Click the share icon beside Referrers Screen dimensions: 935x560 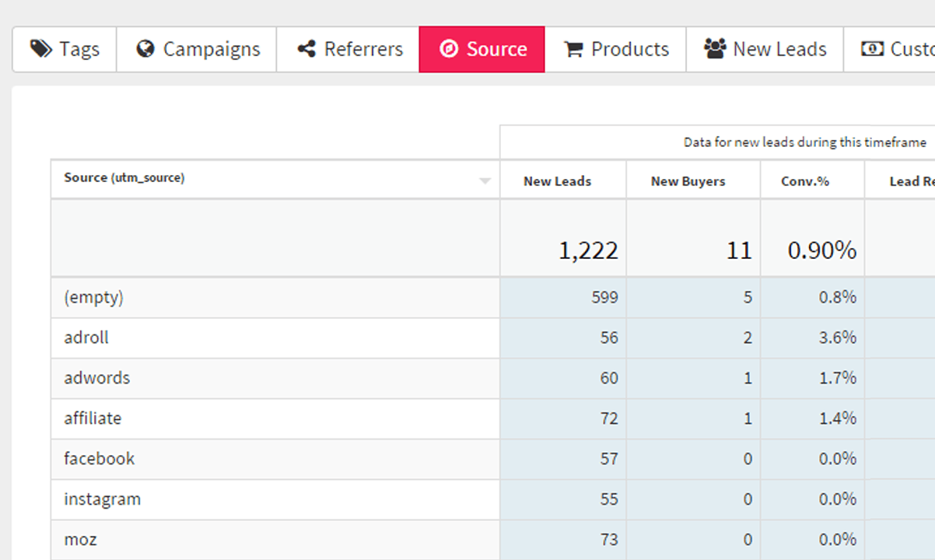point(306,49)
